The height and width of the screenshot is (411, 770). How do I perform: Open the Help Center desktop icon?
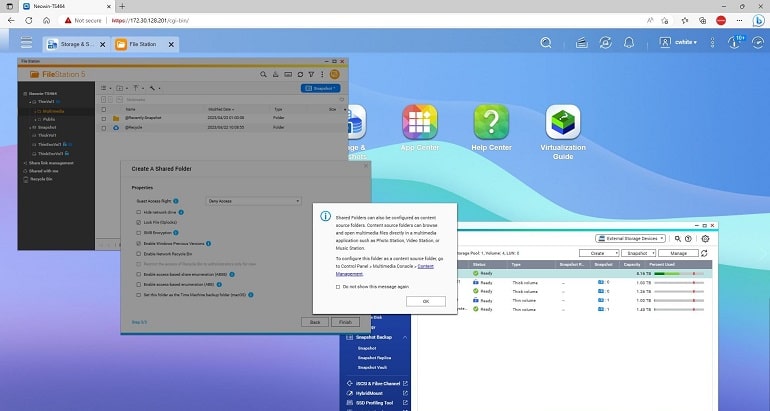coord(491,122)
